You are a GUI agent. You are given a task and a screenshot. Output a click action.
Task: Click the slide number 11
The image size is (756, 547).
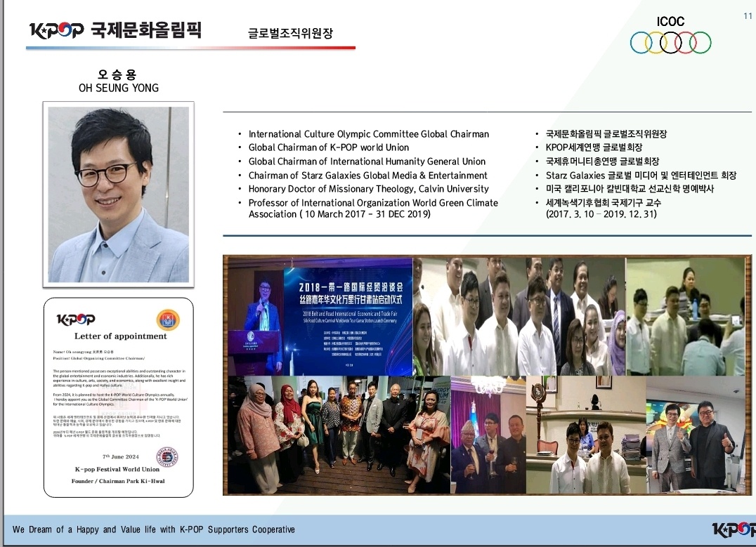point(748,16)
